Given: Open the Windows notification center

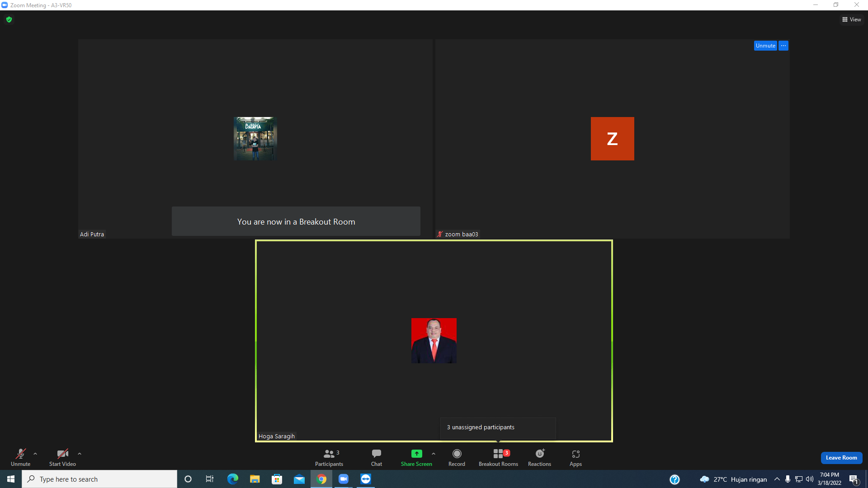Looking at the screenshot, I should point(854,479).
